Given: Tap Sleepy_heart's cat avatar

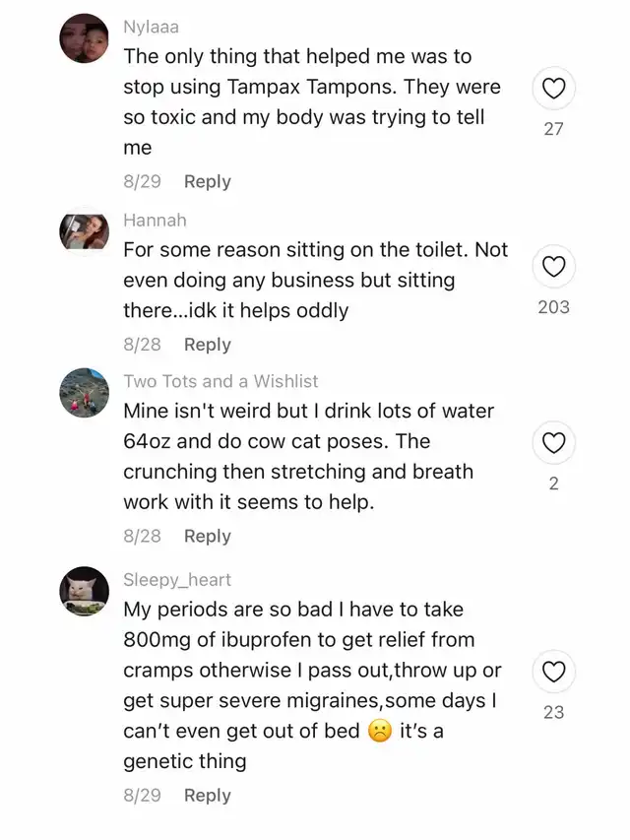Looking at the screenshot, I should click(84, 592).
